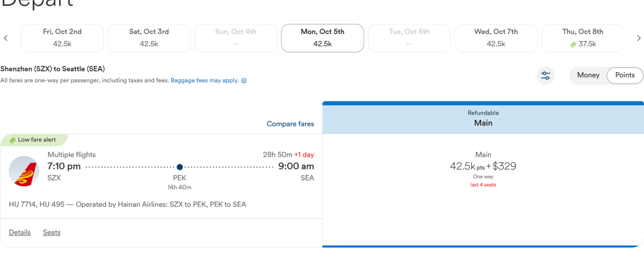Switch fare display to Points
The width and height of the screenshot is (644, 260).
tap(625, 75)
